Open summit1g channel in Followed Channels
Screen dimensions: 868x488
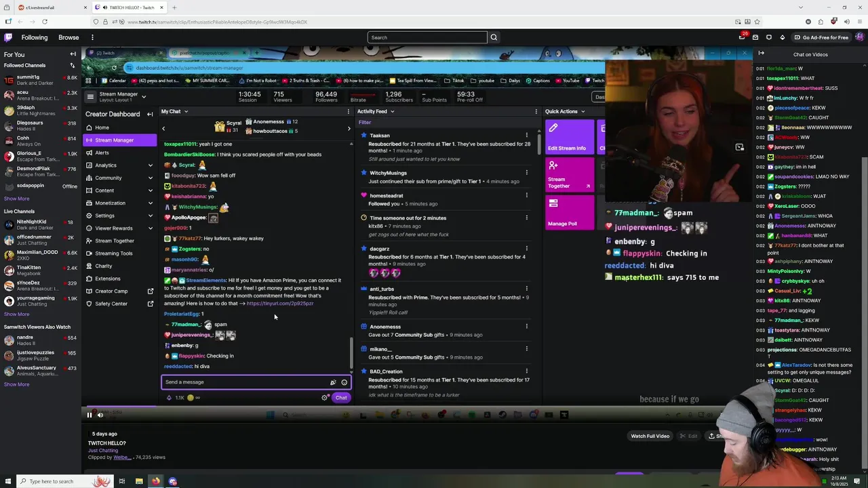tap(40, 80)
